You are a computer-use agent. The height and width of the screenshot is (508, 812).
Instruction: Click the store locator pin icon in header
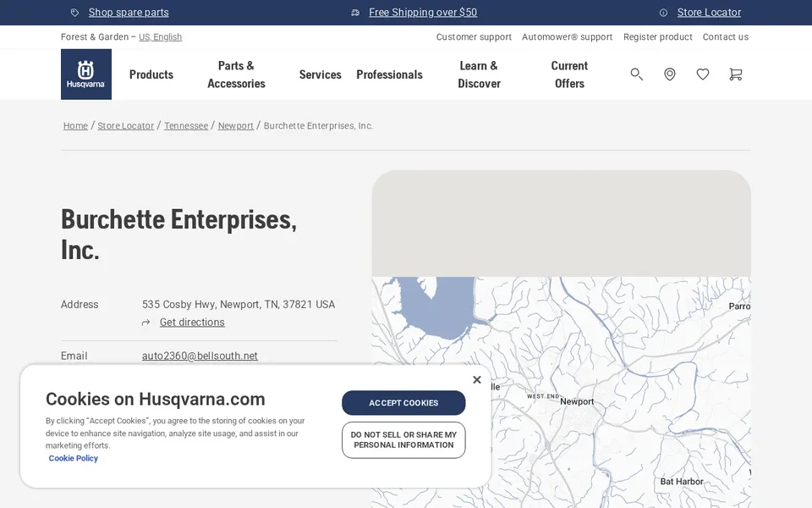[670, 75]
